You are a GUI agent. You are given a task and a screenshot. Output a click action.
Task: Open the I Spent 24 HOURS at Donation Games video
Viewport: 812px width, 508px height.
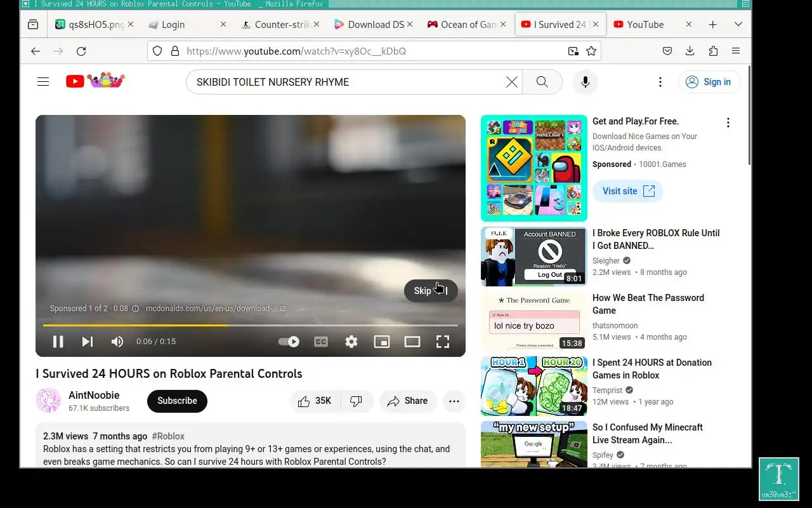pyautogui.click(x=652, y=369)
